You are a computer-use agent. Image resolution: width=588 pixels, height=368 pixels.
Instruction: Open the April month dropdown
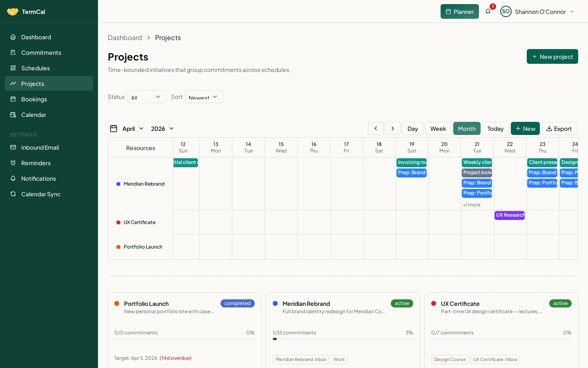tap(133, 129)
